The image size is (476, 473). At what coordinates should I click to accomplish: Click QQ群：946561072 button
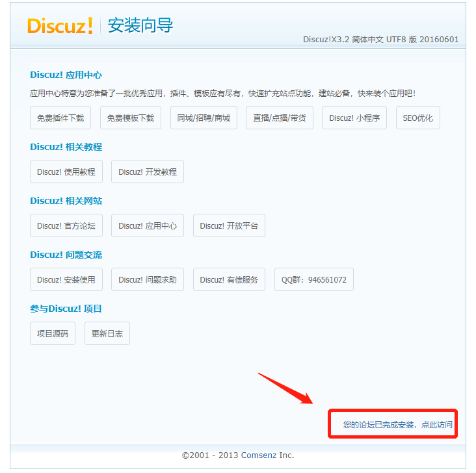(x=314, y=280)
